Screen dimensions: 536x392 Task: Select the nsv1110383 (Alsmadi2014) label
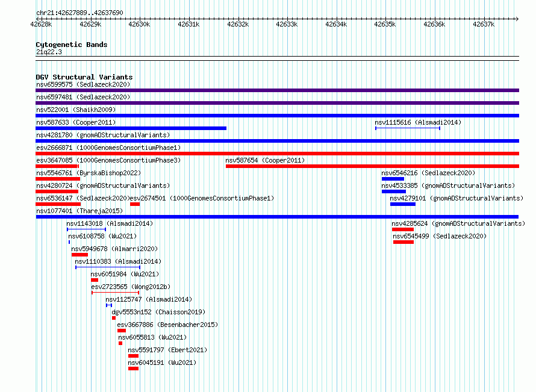tap(118, 261)
